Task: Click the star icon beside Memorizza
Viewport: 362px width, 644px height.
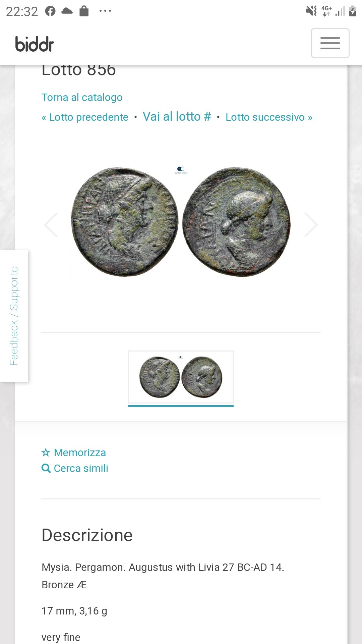Action: pos(46,452)
